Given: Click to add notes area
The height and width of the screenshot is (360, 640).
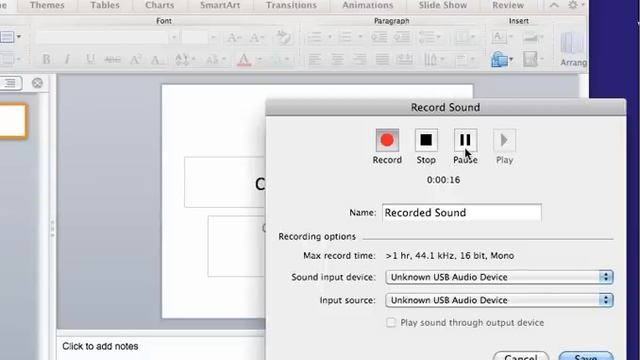Looking at the screenshot, I should coord(100,346).
